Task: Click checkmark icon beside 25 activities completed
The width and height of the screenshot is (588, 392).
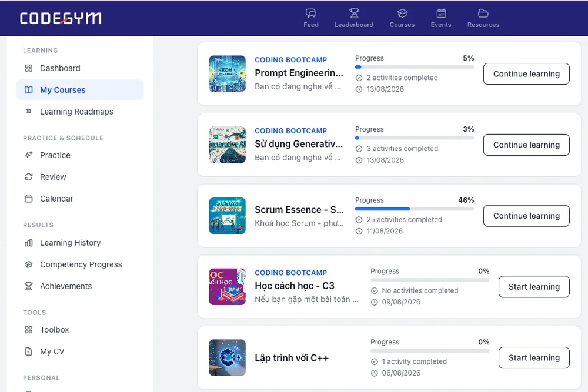Action: (x=359, y=220)
